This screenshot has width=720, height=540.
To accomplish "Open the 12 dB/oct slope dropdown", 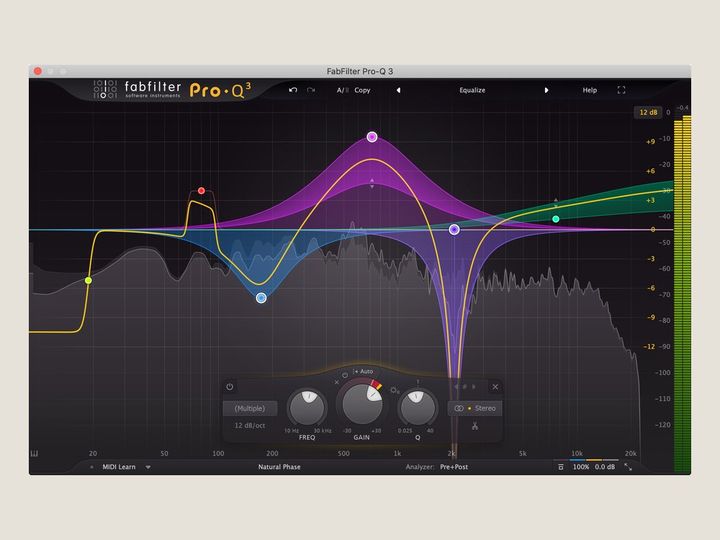I will pyautogui.click(x=250, y=426).
